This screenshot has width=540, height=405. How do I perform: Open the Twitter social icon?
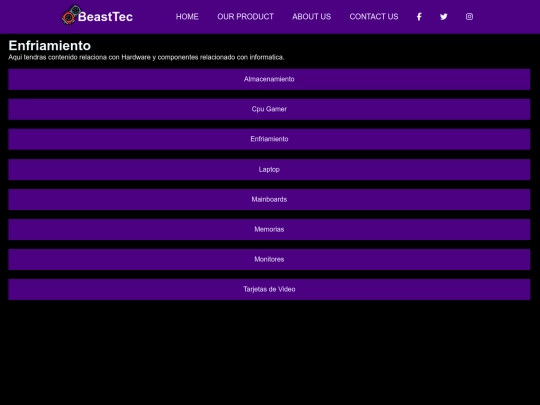pyautogui.click(x=444, y=17)
